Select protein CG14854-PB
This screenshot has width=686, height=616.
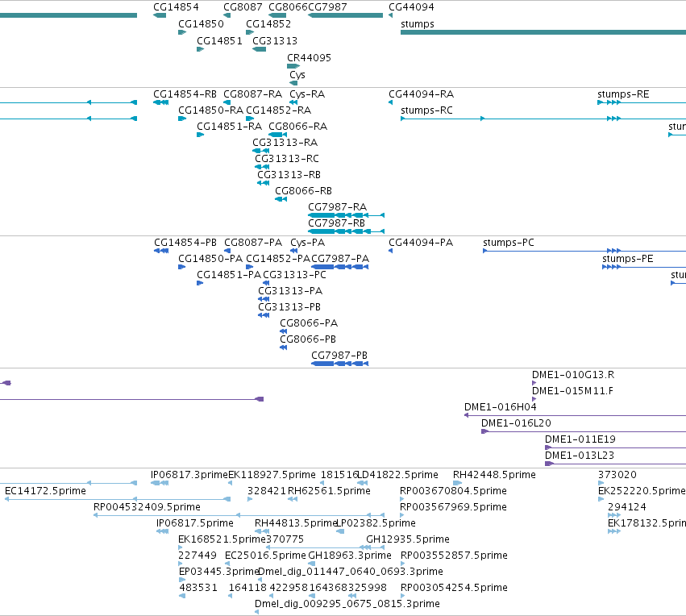pos(185,243)
